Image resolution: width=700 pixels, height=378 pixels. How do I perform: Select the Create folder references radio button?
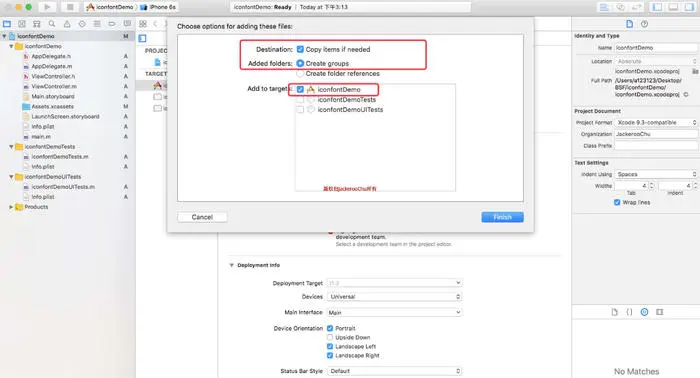click(x=300, y=73)
